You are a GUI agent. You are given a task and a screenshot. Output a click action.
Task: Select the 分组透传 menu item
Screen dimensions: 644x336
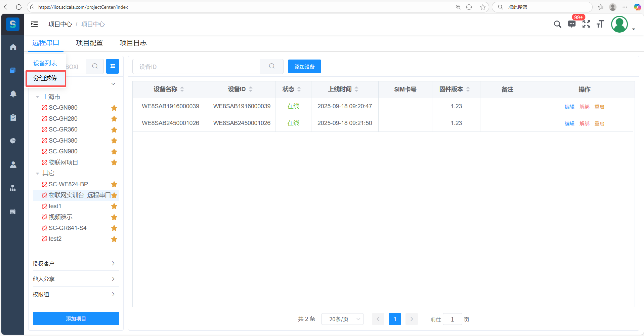tap(45, 78)
